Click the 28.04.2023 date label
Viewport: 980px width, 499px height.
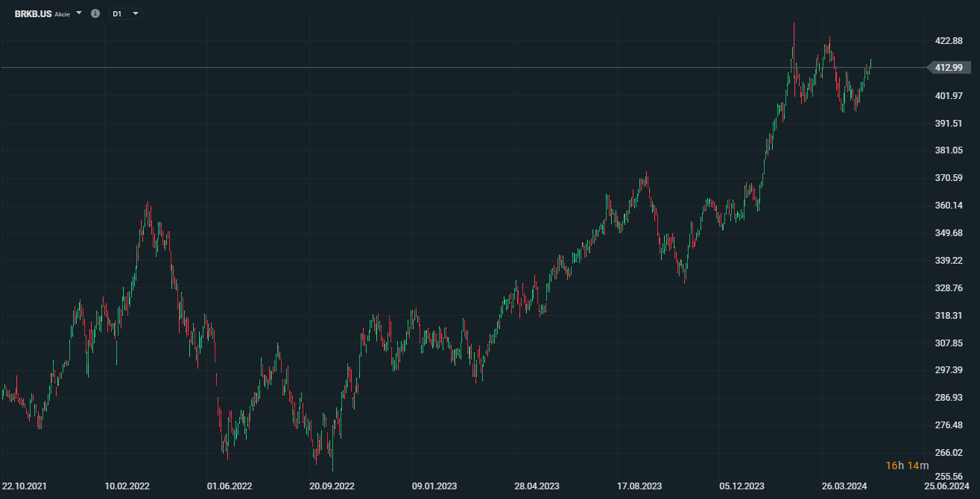[x=537, y=486]
